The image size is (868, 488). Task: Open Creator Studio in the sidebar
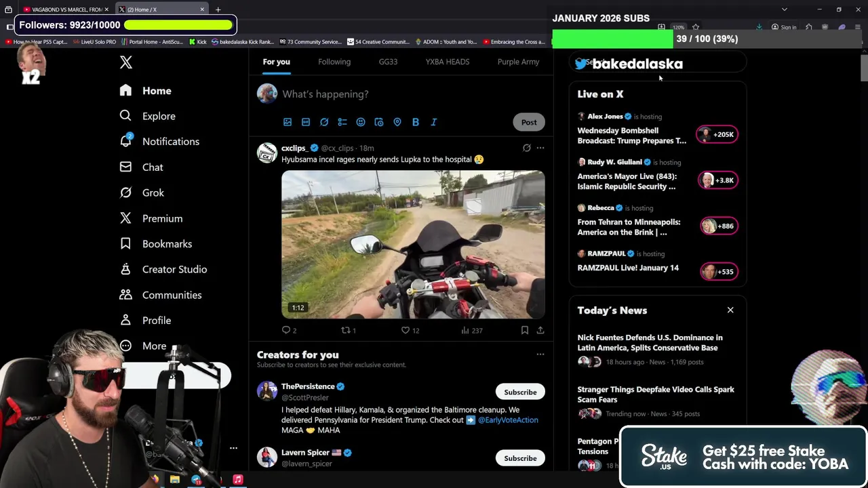tap(163, 270)
